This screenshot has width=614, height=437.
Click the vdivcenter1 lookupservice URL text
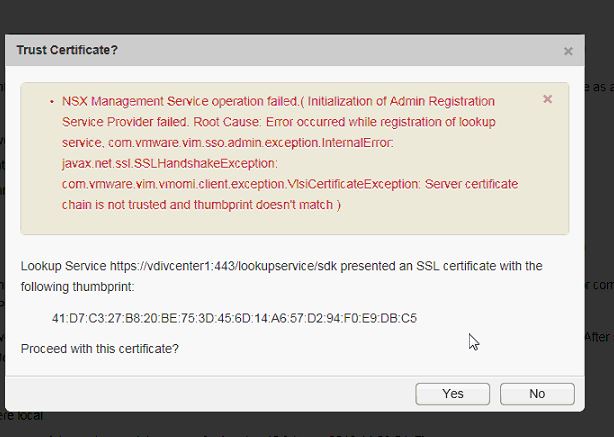coord(223,266)
